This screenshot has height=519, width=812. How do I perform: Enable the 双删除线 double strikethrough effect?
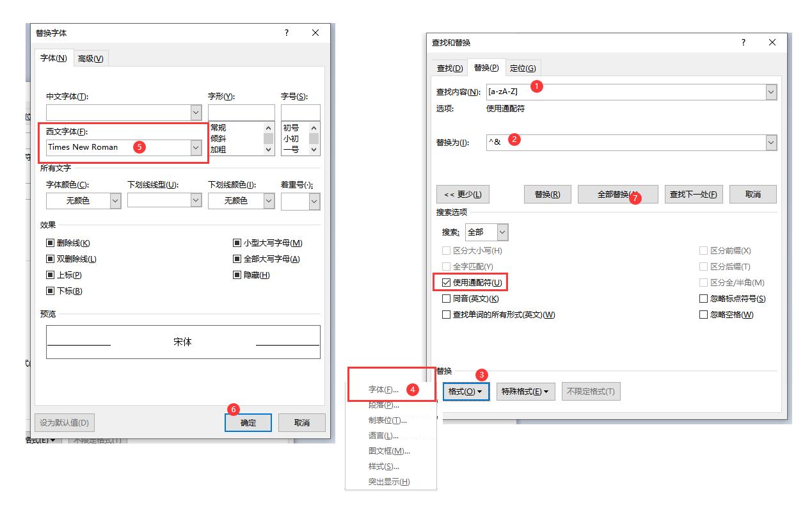pos(51,259)
